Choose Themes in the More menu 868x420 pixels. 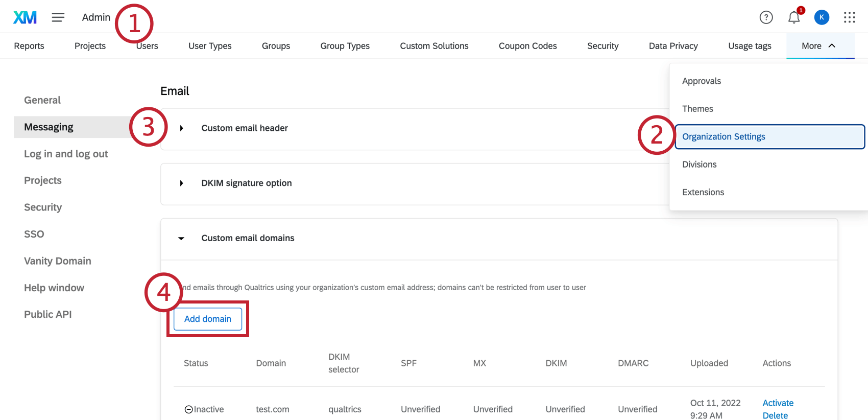[x=697, y=109]
